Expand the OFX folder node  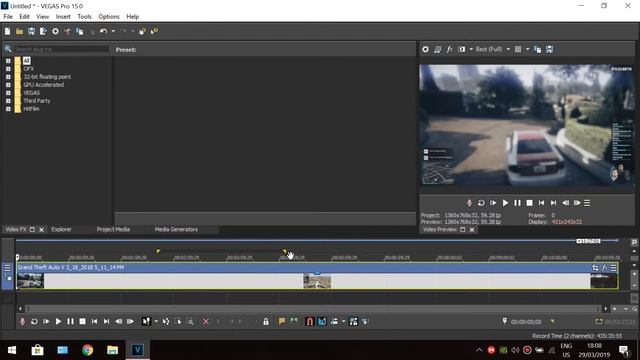[8, 69]
